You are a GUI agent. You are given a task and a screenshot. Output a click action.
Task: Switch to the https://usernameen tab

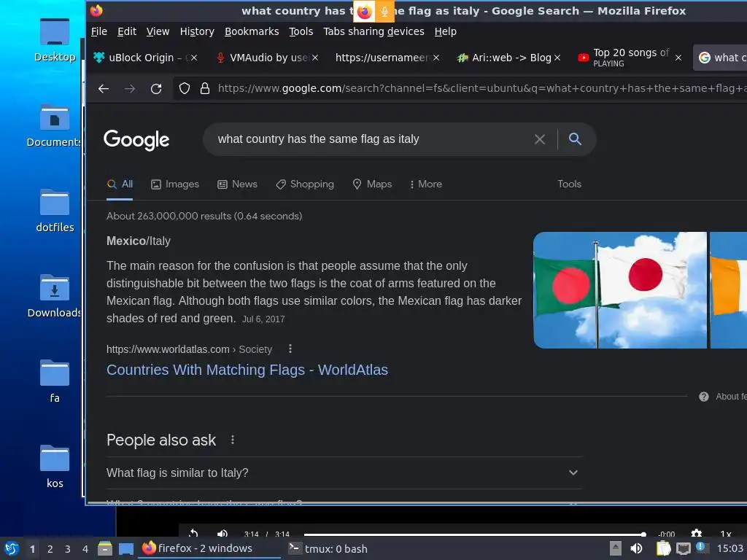pyautogui.click(x=381, y=58)
